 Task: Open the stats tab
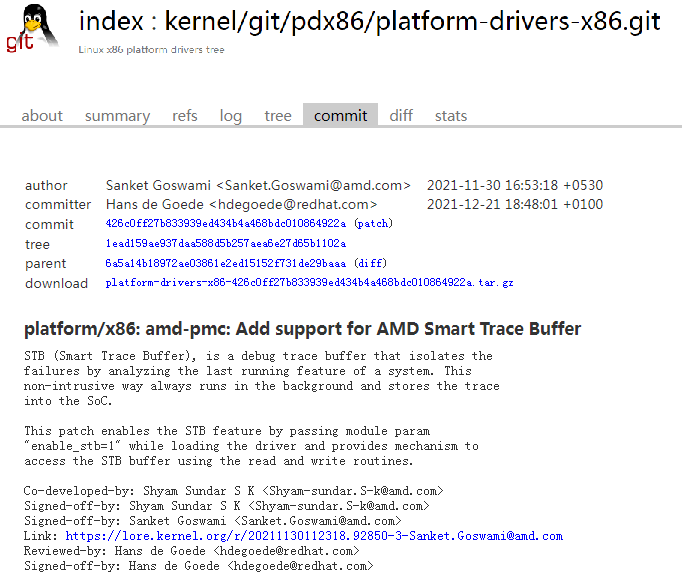(x=451, y=116)
